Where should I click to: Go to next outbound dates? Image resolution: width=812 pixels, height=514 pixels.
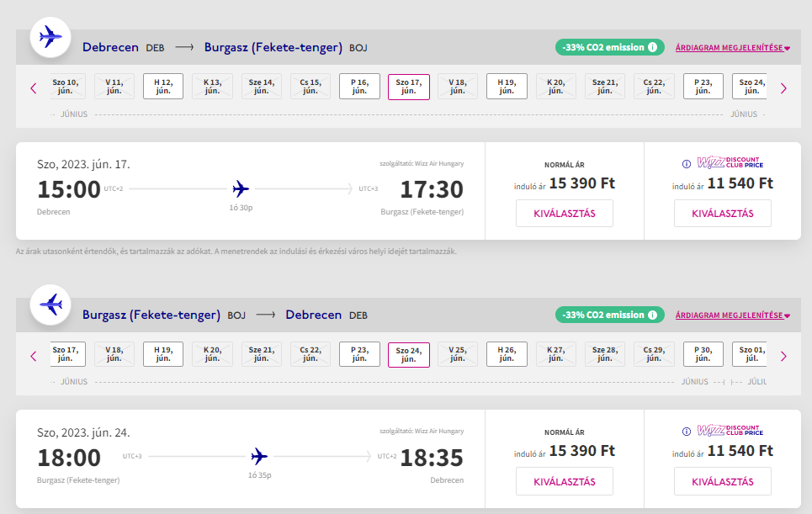(x=783, y=87)
